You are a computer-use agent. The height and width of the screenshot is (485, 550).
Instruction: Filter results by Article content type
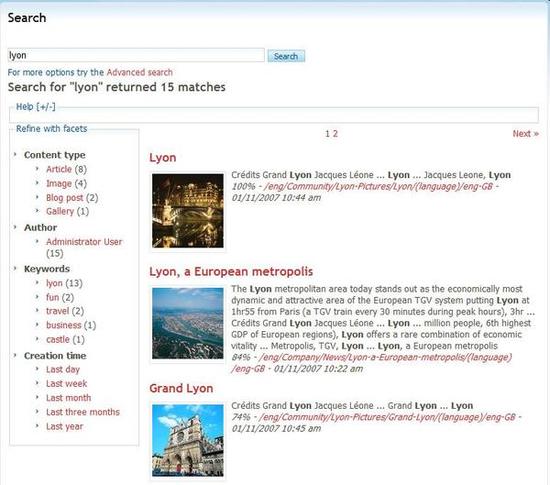[x=59, y=169]
